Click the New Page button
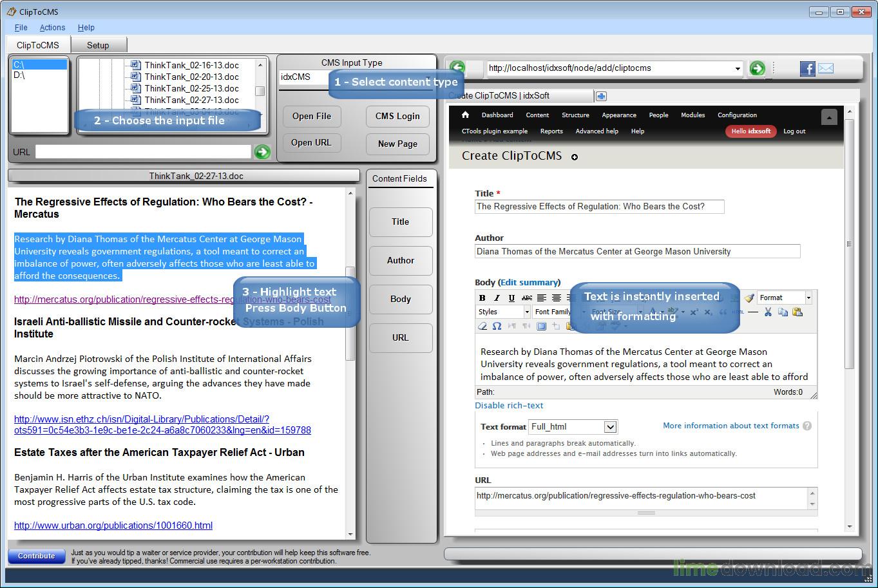Image resolution: width=878 pixels, height=588 pixels. tap(397, 144)
